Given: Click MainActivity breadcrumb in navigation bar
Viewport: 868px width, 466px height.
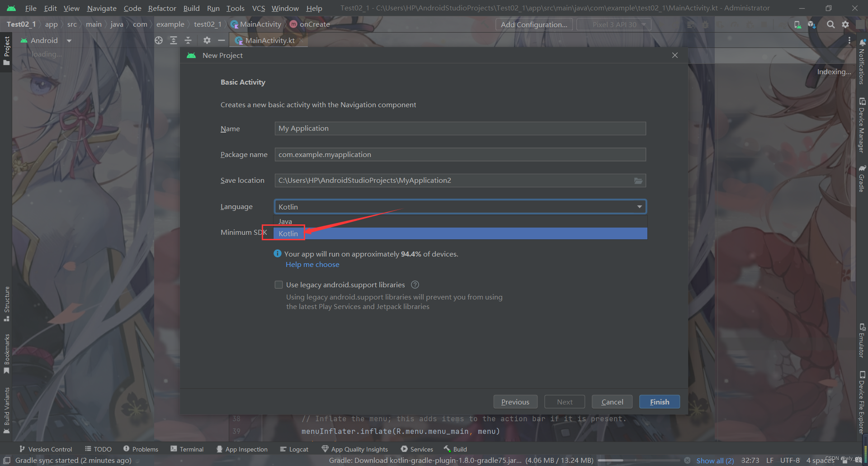Looking at the screenshot, I should (x=256, y=24).
